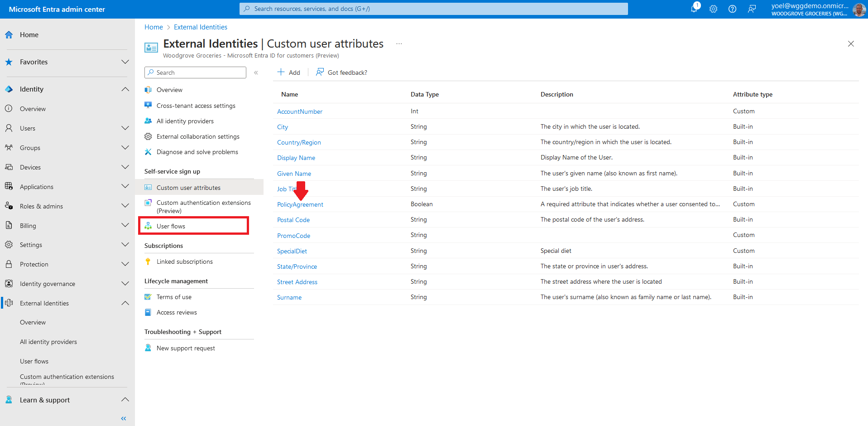Open the notifications bell icon
The image size is (868, 426).
pos(694,9)
